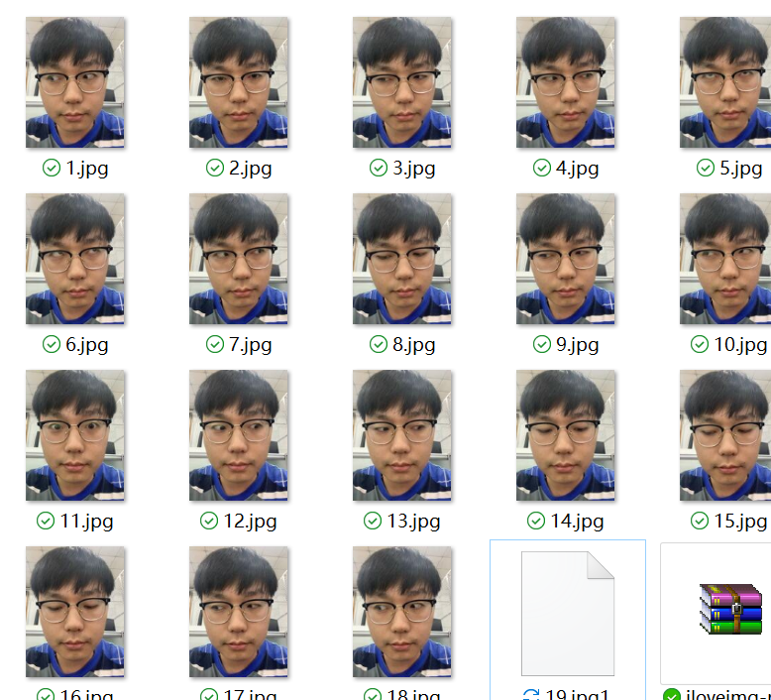Click the sync checkmark beside 15.jpg
The width and height of the screenshot is (771, 700).
[700, 521]
